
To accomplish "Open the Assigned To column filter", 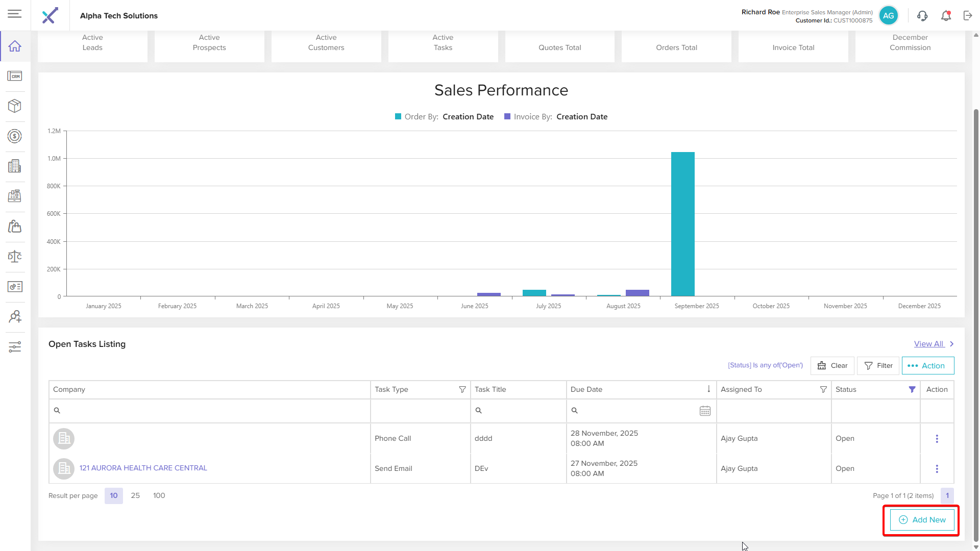I will click(x=823, y=389).
